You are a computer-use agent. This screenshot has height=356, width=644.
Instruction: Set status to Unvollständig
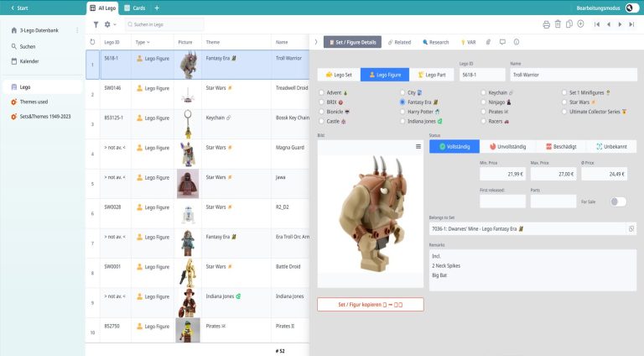pos(508,147)
